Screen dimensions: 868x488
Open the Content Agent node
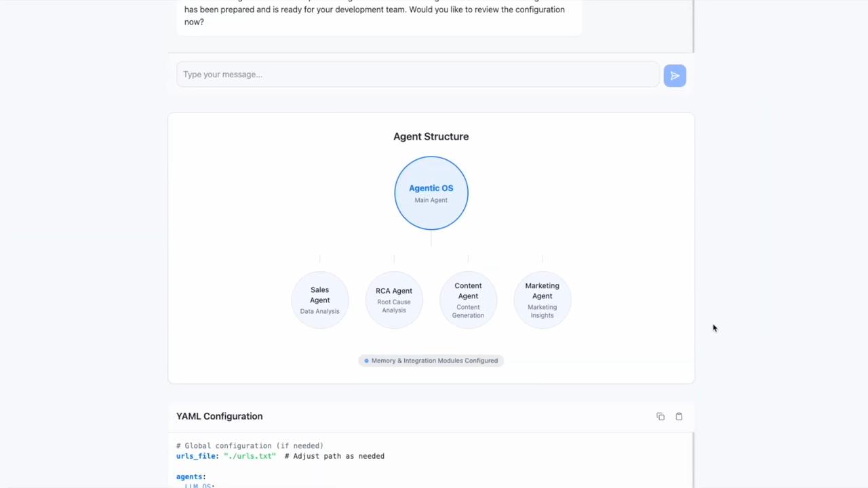tap(468, 300)
